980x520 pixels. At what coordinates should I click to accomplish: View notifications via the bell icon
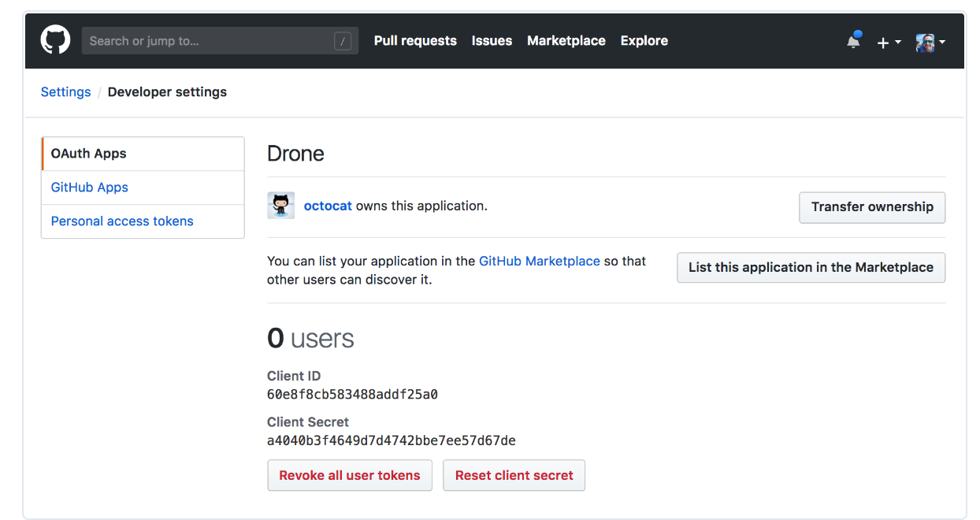853,41
